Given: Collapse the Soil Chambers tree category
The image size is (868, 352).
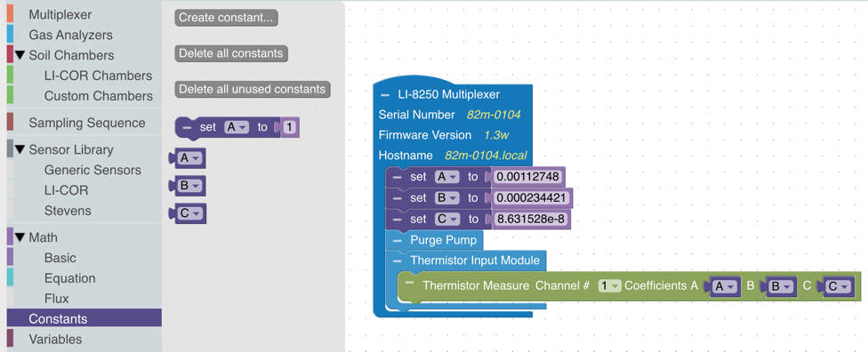Looking at the screenshot, I should [20, 55].
